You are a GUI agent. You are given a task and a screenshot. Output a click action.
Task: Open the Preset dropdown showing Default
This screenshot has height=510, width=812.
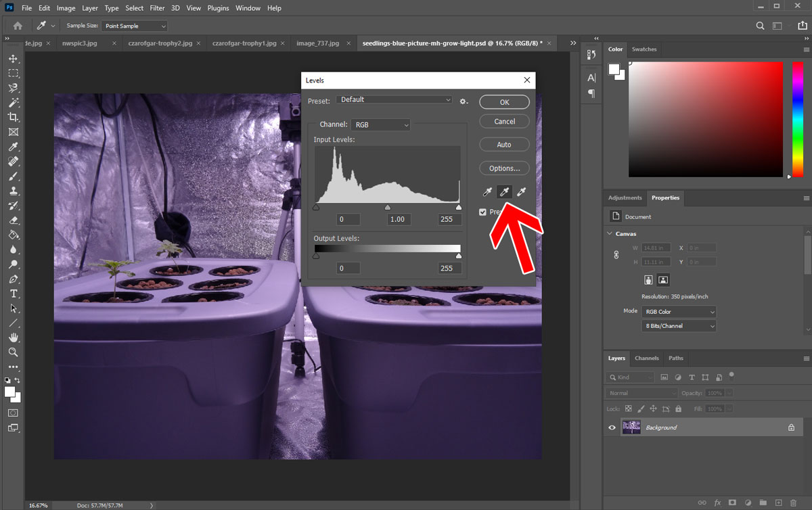click(394, 100)
